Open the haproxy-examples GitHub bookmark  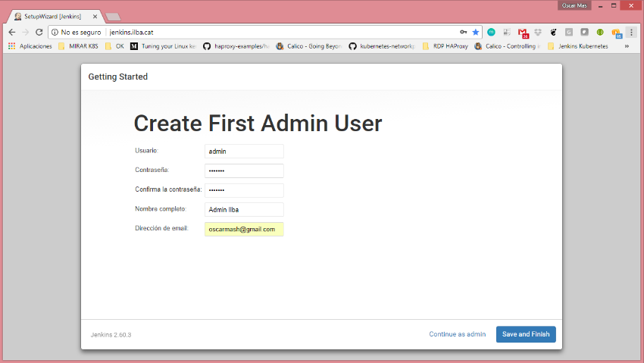click(x=236, y=46)
